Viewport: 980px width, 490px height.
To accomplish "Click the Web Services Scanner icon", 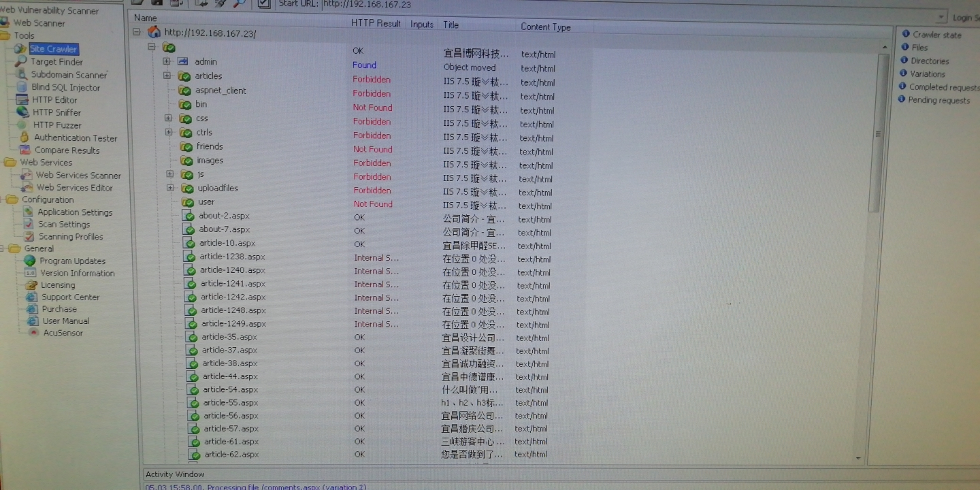I will [26, 175].
